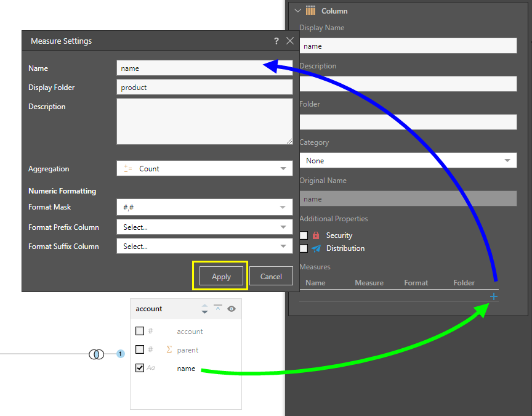Click the join circles icon on the connector
This screenshot has width=532, height=416.
(x=96, y=354)
